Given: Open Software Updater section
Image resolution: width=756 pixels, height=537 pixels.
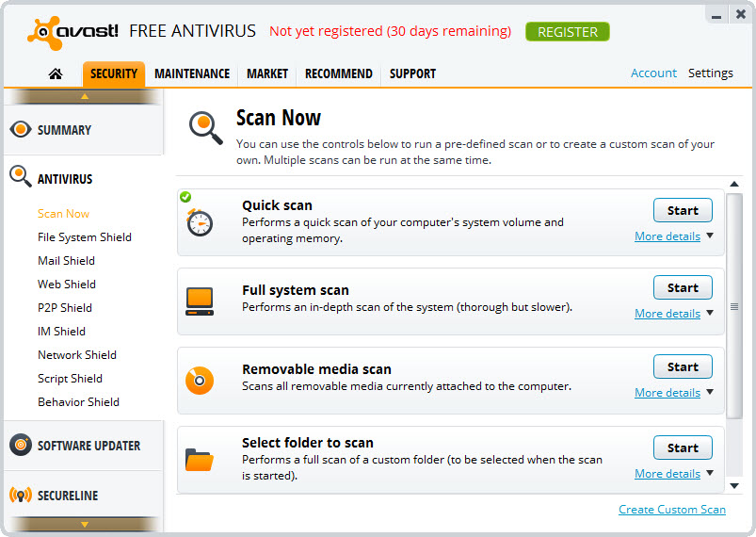Looking at the screenshot, I should click(x=84, y=446).
